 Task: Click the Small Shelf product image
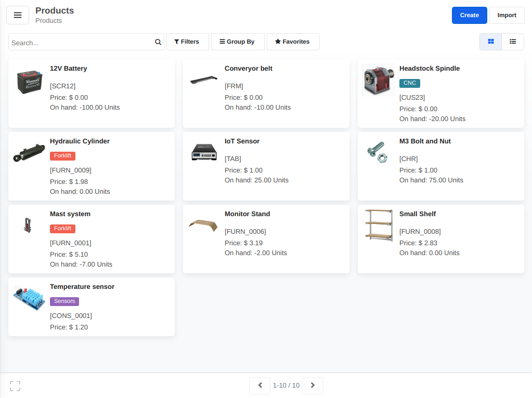point(378,224)
